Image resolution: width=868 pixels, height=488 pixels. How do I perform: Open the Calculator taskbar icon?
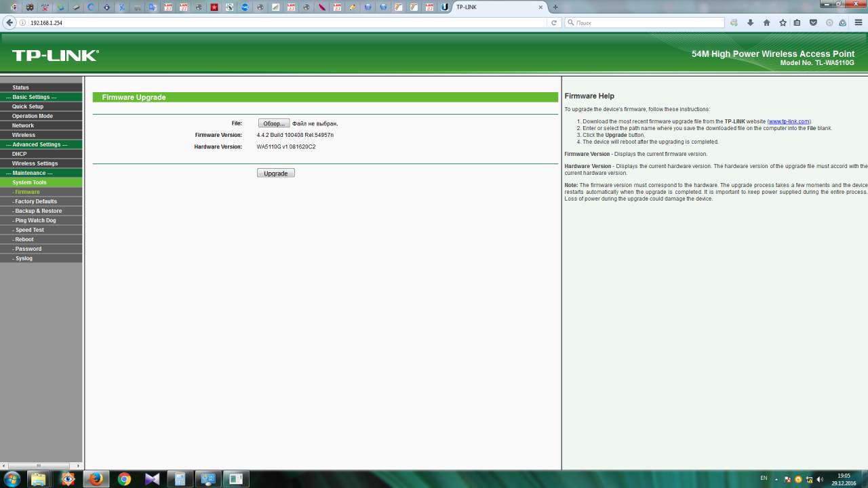180,479
